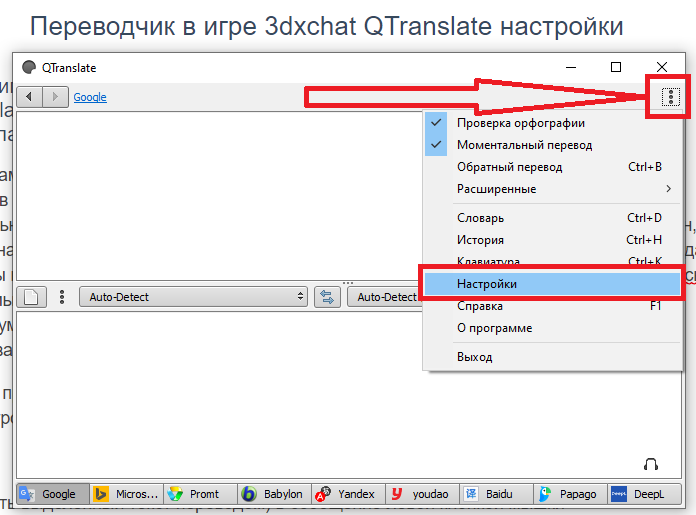Viewport: 696px width, 515px height.
Task: Toggle Моментальный перевод option
Action: [553, 145]
